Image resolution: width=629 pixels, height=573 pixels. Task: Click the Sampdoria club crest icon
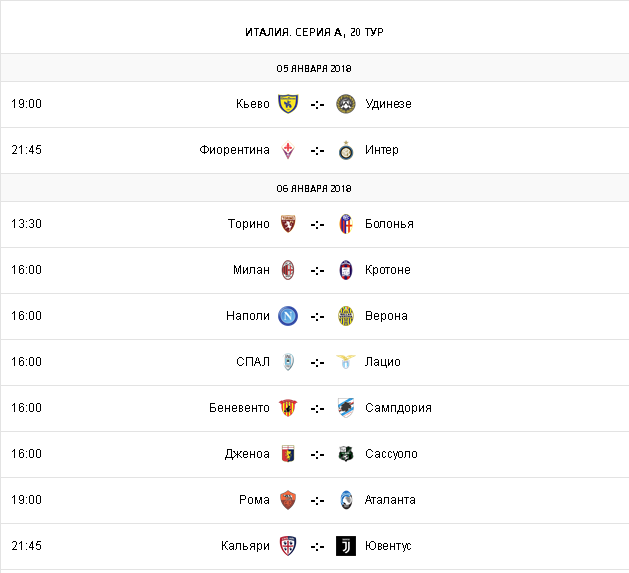point(346,408)
